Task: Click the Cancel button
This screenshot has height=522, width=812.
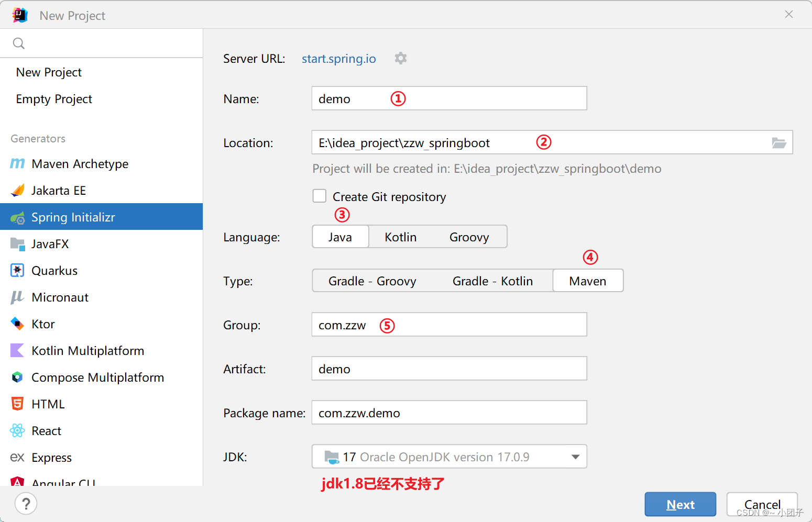Action: tap(762, 504)
